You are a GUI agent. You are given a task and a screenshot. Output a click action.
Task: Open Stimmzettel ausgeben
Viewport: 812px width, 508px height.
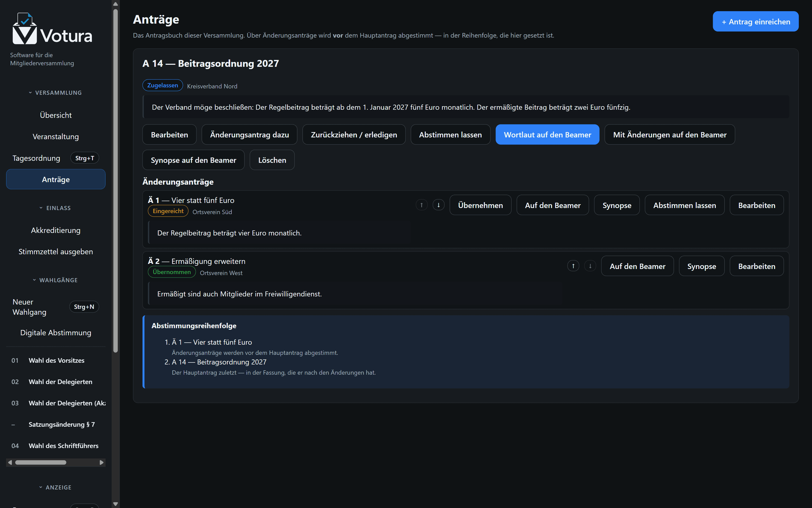coord(56,252)
